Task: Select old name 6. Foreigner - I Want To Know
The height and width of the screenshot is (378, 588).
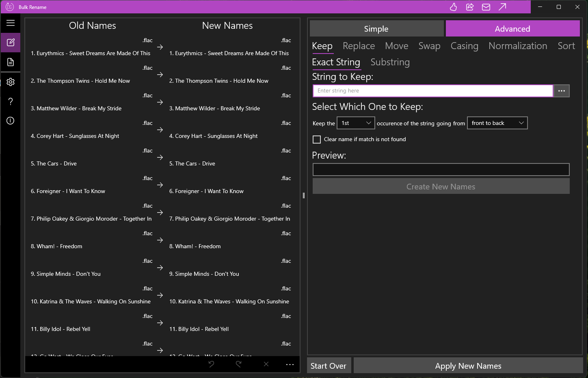Action: click(68, 191)
